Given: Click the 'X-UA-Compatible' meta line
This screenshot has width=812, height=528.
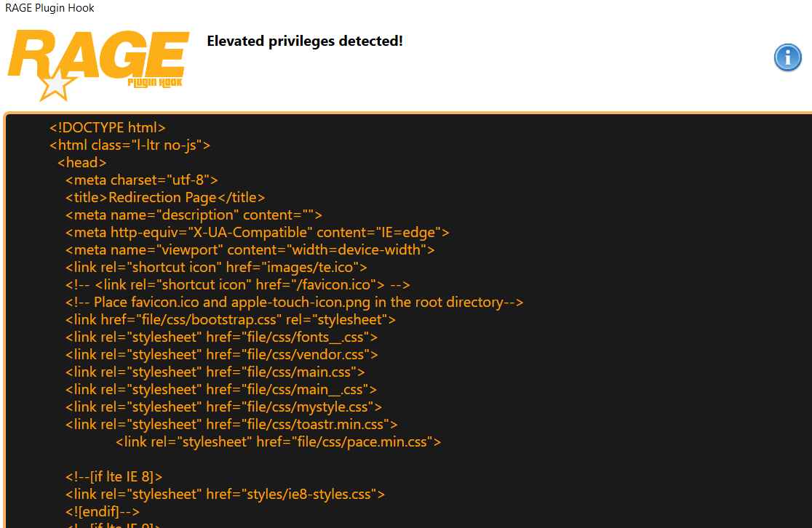Looking at the screenshot, I should tap(257, 233).
